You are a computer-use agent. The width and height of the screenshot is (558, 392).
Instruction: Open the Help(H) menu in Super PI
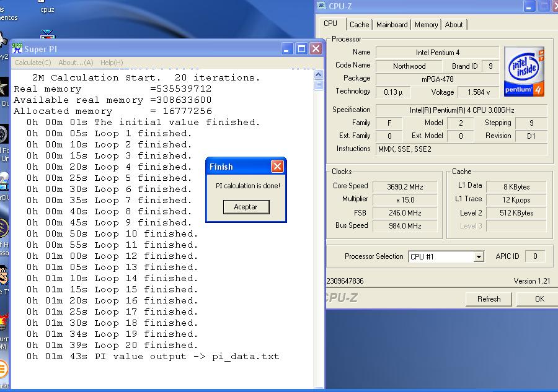click(112, 63)
